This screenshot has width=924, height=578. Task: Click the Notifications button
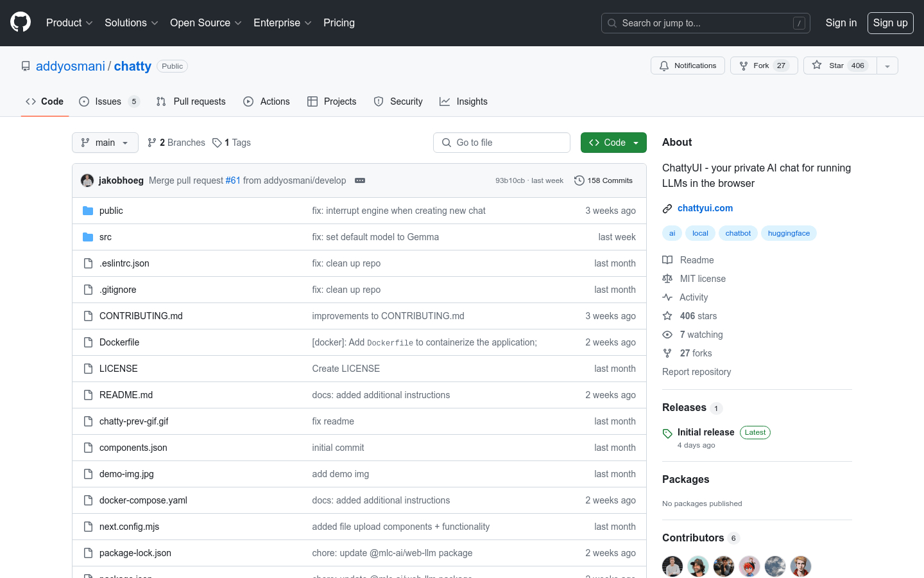click(688, 66)
